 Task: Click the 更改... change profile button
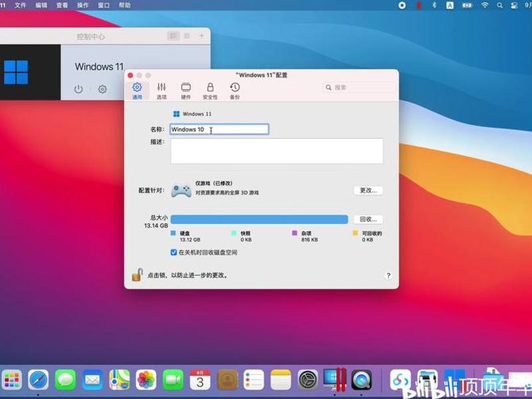tap(368, 190)
